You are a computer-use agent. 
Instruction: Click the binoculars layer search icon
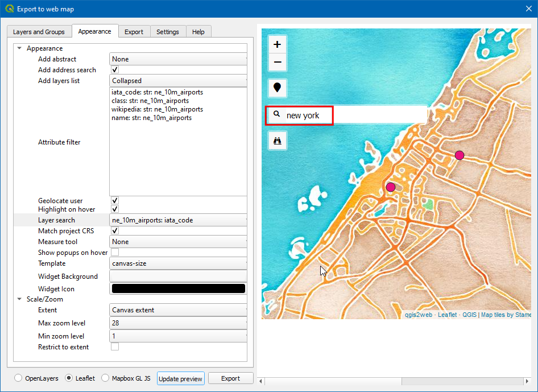pos(278,141)
